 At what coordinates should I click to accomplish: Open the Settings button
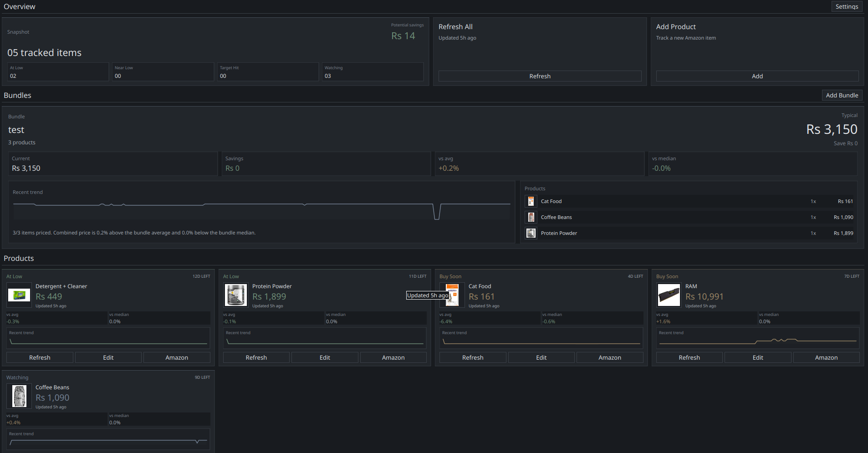(847, 6)
